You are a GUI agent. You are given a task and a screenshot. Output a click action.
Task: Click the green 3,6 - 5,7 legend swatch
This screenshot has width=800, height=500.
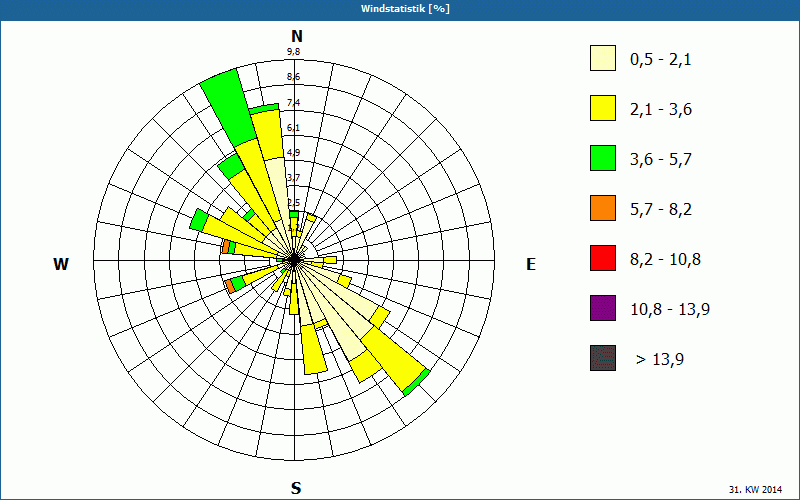[x=603, y=158]
